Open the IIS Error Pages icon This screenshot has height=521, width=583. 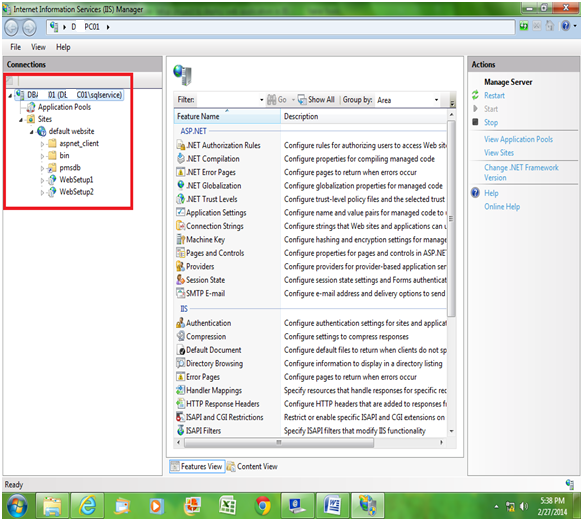click(181, 377)
